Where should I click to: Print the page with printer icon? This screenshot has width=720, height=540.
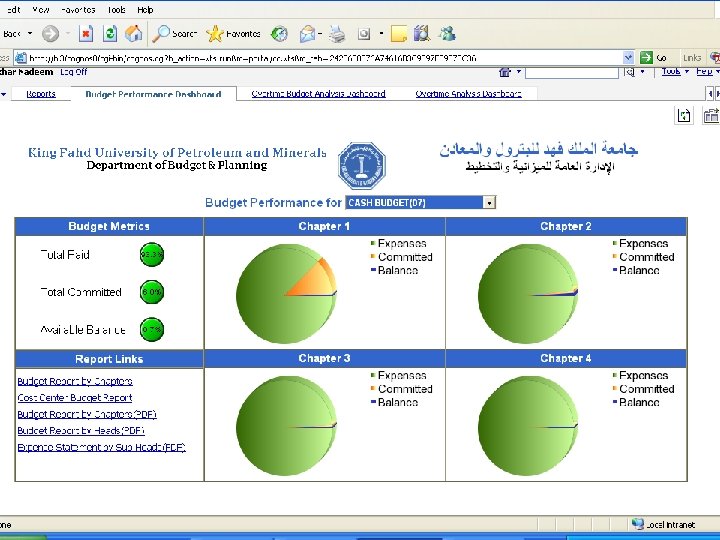pos(337,34)
